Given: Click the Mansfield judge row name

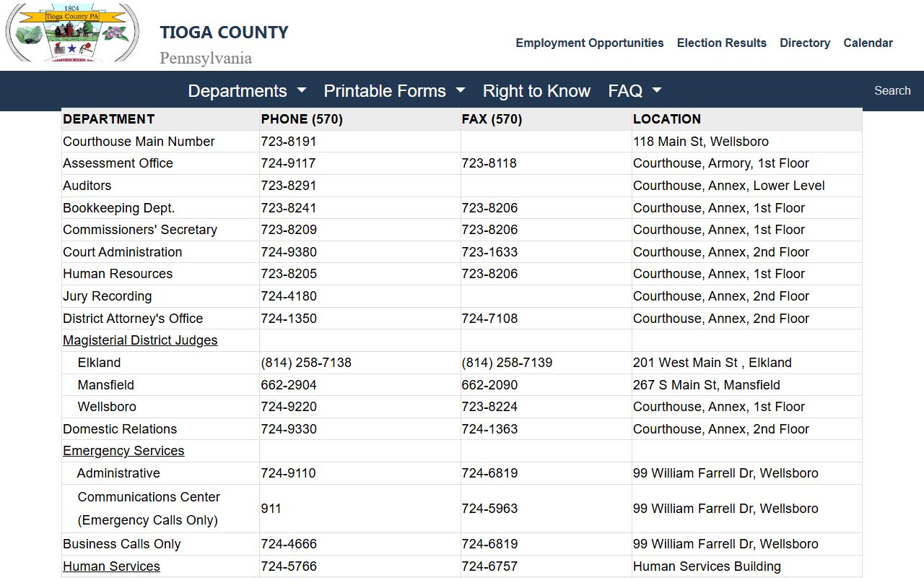Looking at the screenshot, I should point(105,385).
